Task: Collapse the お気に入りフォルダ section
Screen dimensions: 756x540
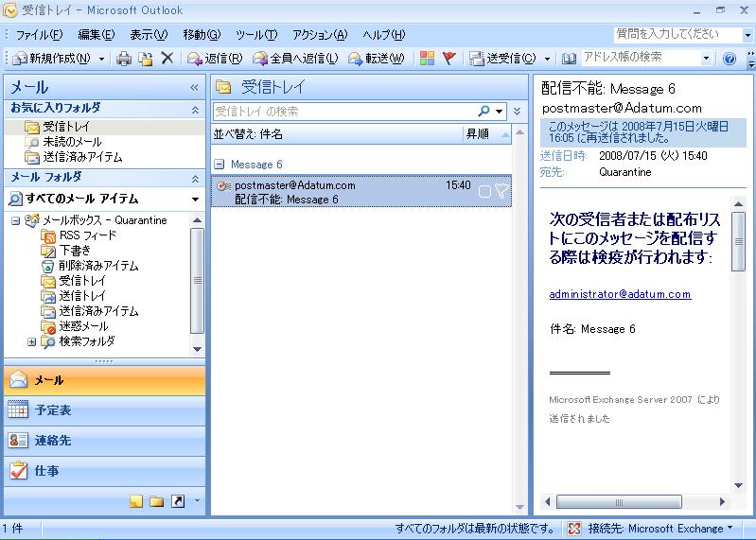Action: [x=195, y=110]
